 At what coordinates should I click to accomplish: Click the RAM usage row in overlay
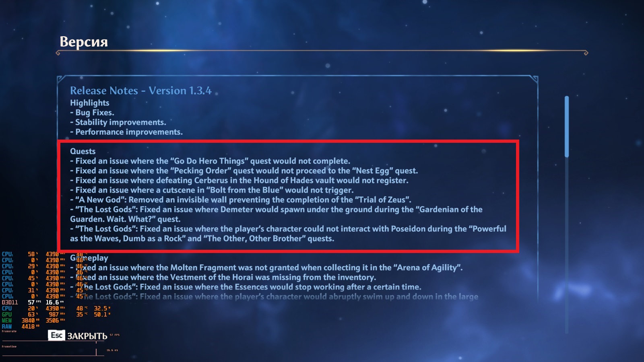[x=21, y=326]
